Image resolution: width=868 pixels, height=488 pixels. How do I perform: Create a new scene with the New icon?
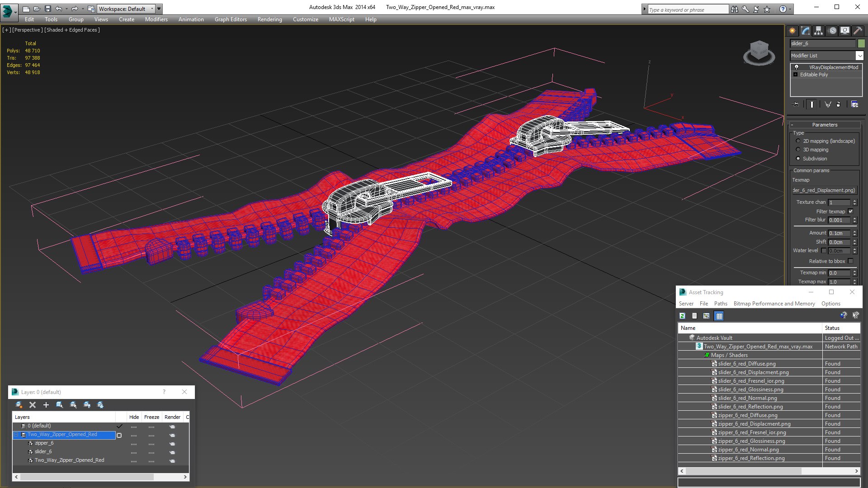click(x=26, y=9)
